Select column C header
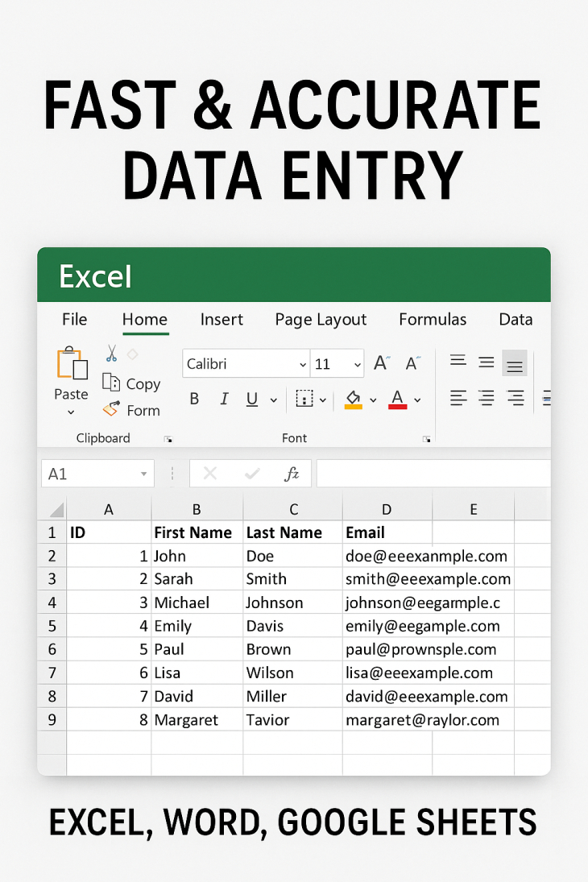 (293, 510)
